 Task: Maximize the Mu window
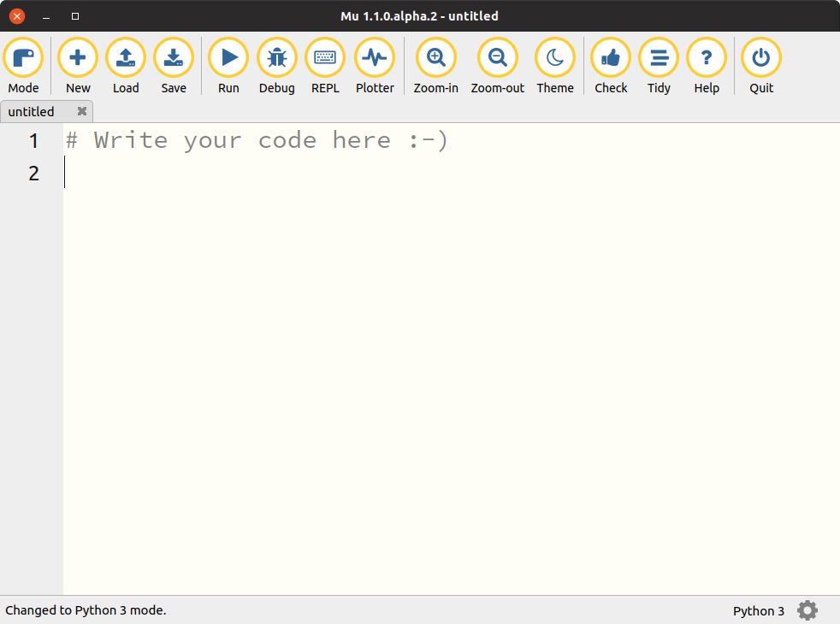[x=75, y=16]
